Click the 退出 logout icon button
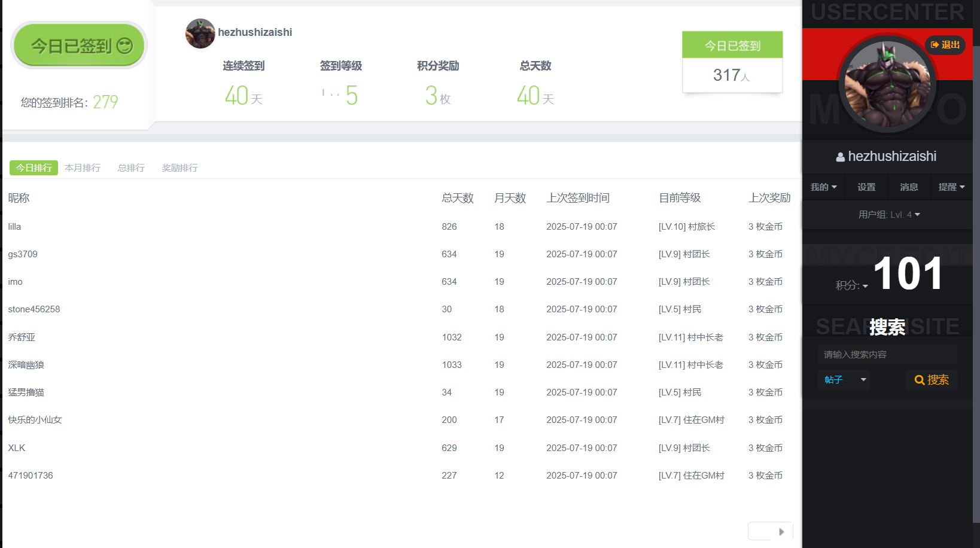This screenshot has width=980, height=548. click(x=945, y=45)
